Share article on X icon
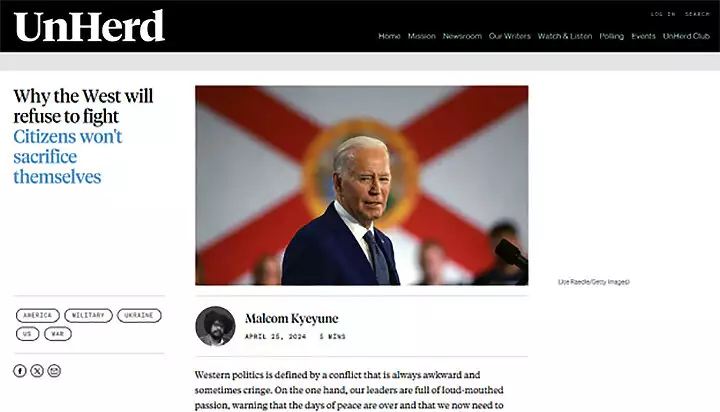The image size is (720, 412). (x=37, y=371)
